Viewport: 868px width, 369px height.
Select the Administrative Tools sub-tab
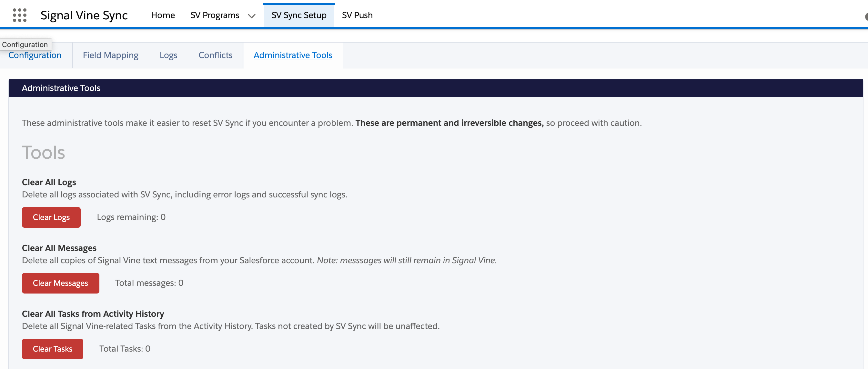293,55
